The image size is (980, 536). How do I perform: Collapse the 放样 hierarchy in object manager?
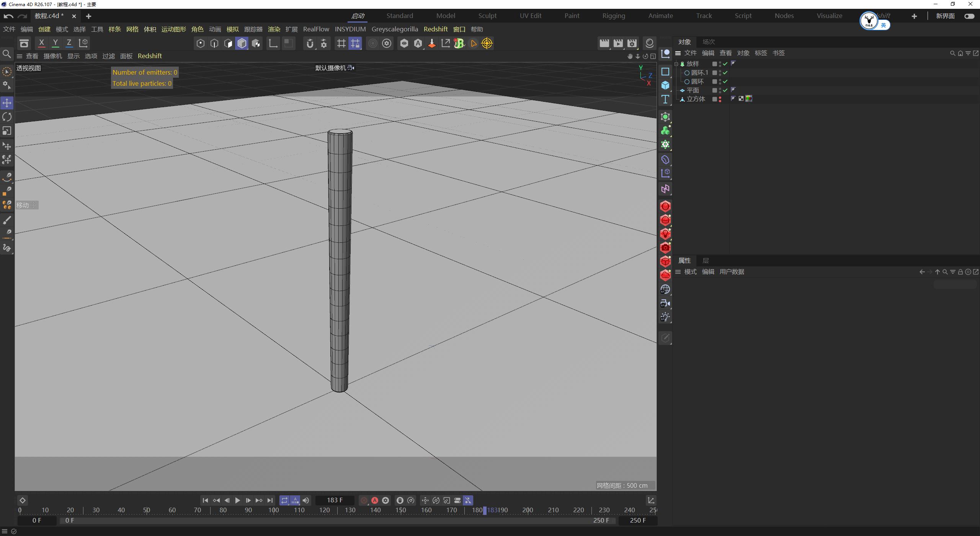tap(676, 64)
